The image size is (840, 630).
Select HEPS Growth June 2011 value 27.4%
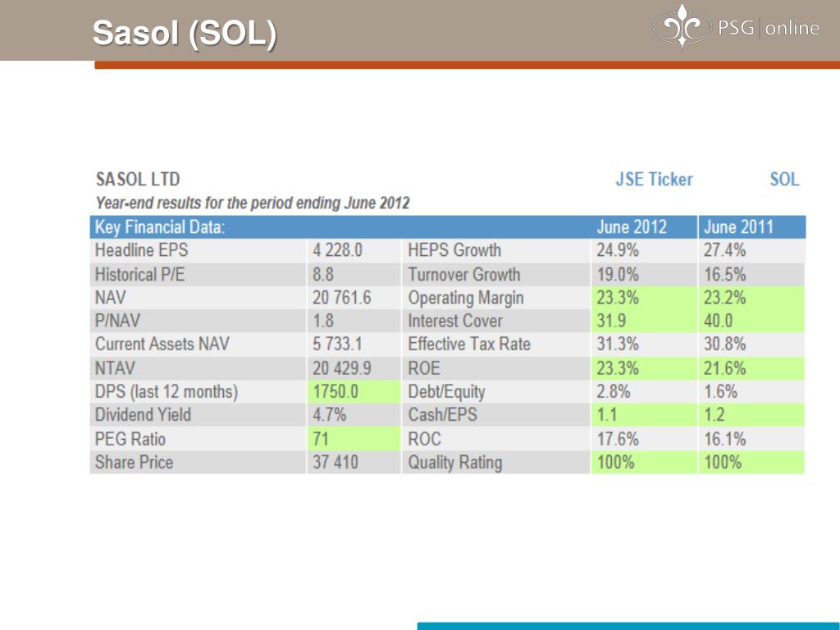click(725, 250)
